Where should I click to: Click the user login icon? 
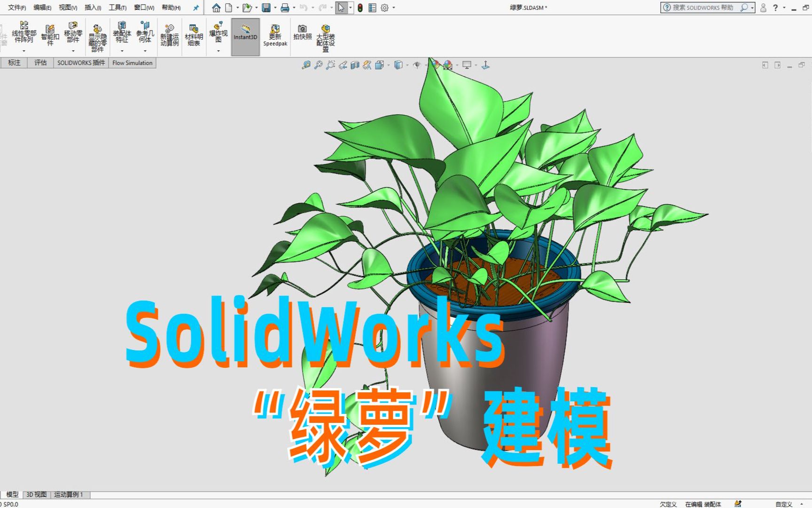click(763, 8)
